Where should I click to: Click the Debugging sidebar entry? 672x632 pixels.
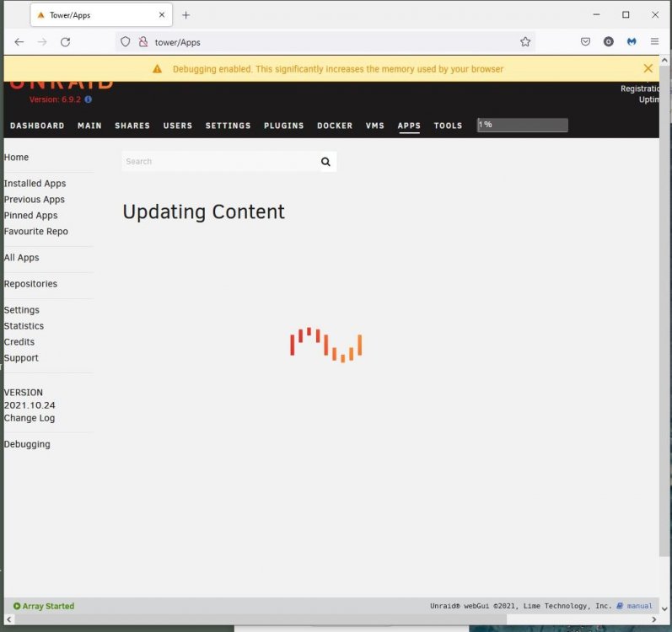point(27,444)
